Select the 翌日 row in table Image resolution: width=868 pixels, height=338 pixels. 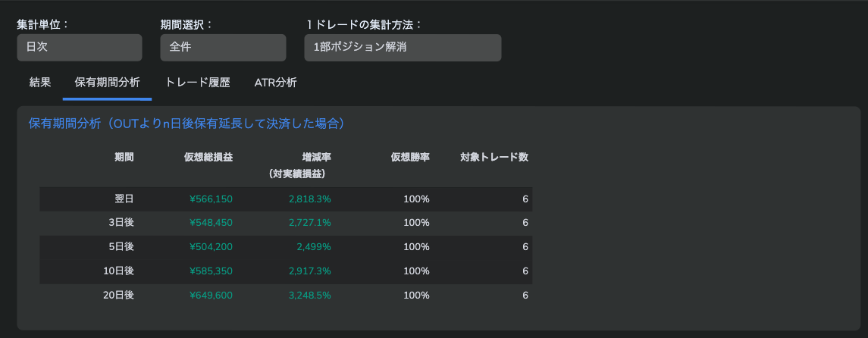[286, 199]
